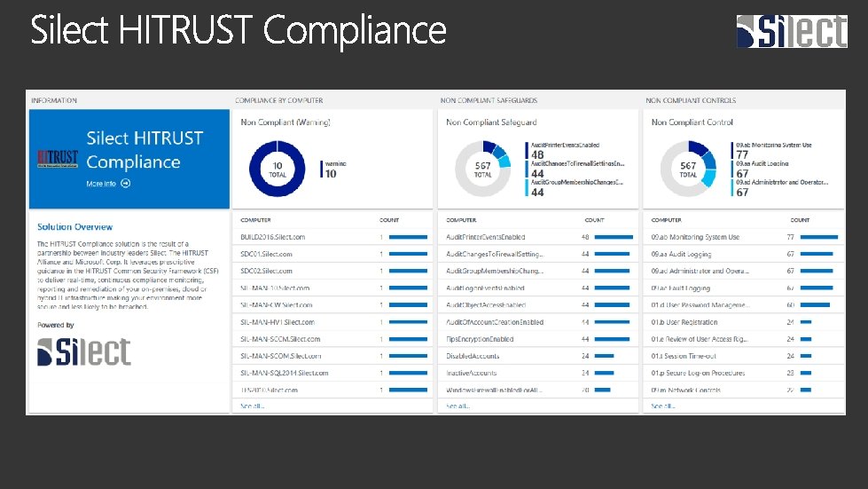Select the SIL-MAN-HV1.Silect.com row

point(332,322)
